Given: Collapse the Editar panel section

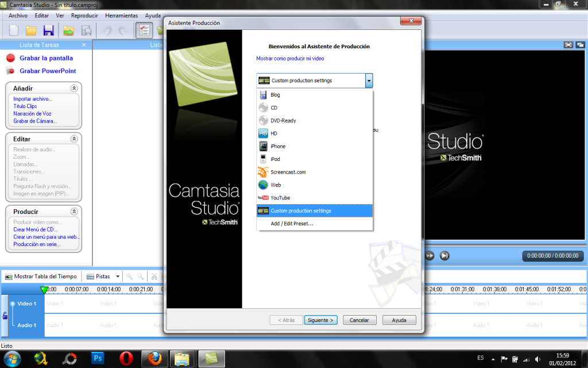Looking at the screenshot, I should point(74,139).
